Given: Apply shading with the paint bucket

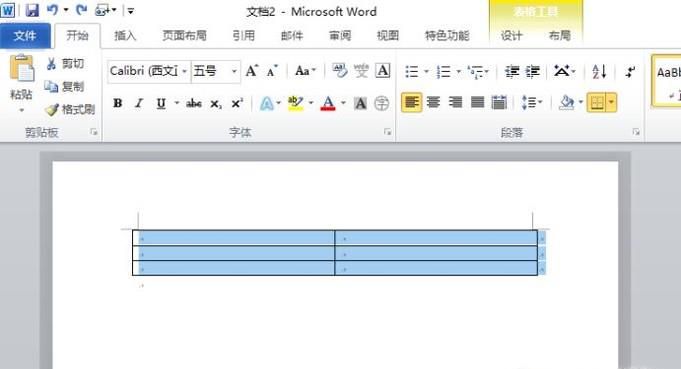Looking at the screenshot, I should [x=566, y=102].
